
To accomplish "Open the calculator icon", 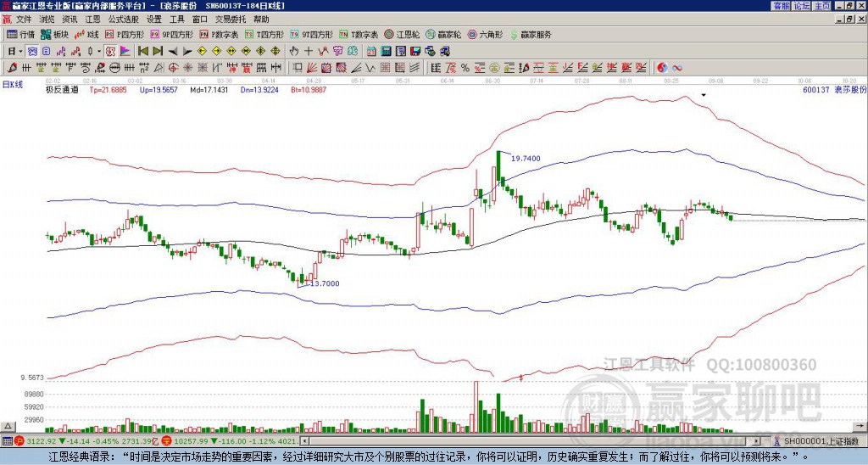I will coord(386,51).
